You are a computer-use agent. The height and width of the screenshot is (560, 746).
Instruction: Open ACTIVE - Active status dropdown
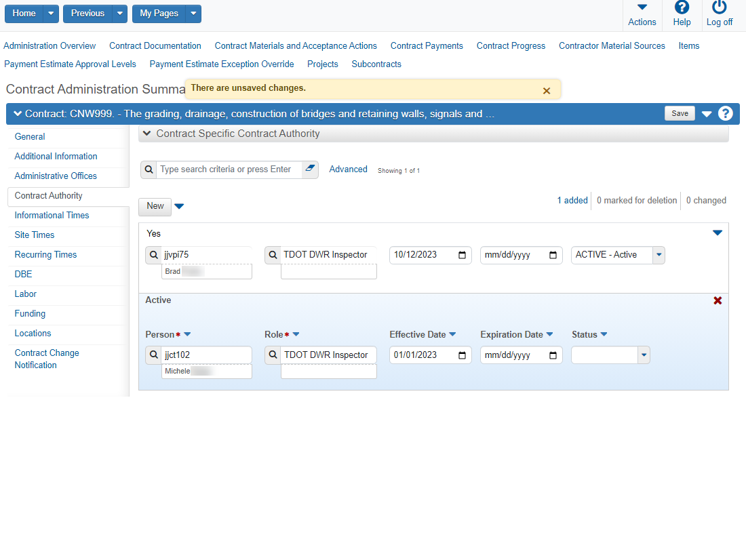pyautogui.click(x=659, y=255)
